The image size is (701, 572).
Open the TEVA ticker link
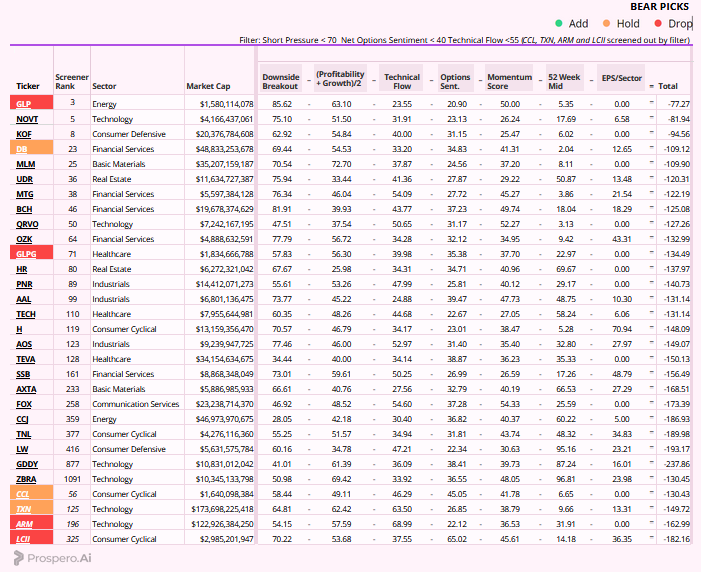point(25,359)
